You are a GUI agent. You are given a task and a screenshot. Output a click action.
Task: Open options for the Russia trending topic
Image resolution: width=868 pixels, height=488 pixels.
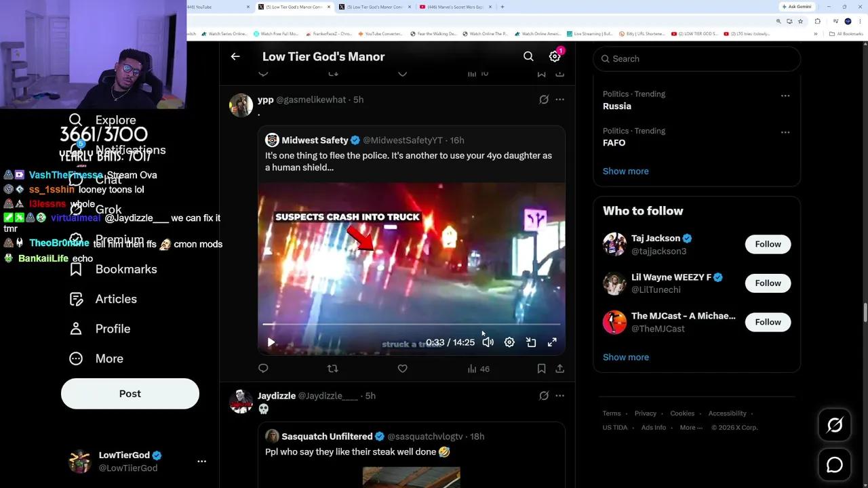pos(785,96)
